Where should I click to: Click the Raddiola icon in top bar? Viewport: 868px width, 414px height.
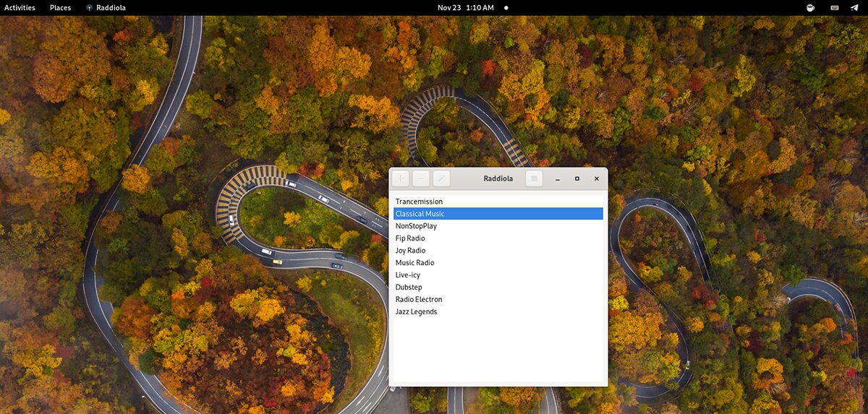pos(90,8)
